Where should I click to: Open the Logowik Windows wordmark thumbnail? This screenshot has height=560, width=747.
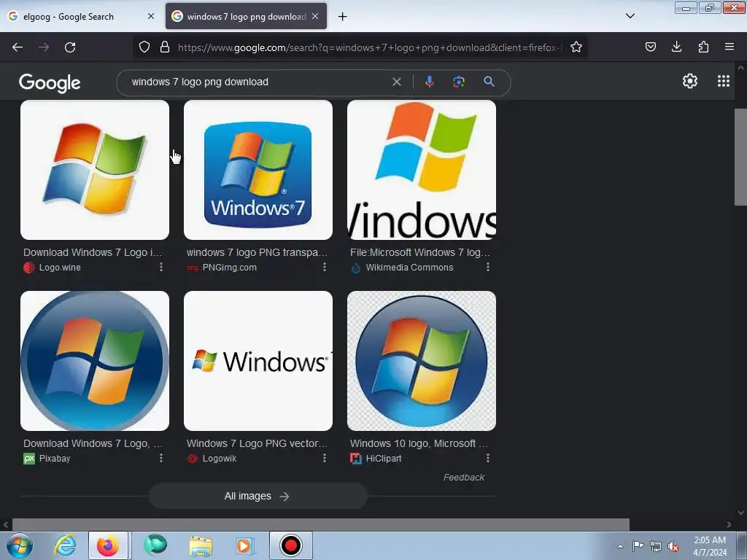click(x=258, y=361)
